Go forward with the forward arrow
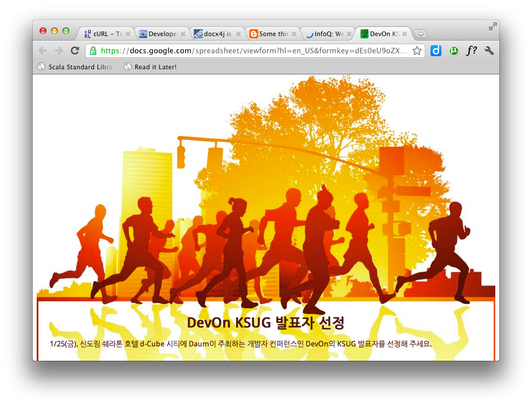Image resolution: width=532 pixels, height=406 pixels. (58, 51)
